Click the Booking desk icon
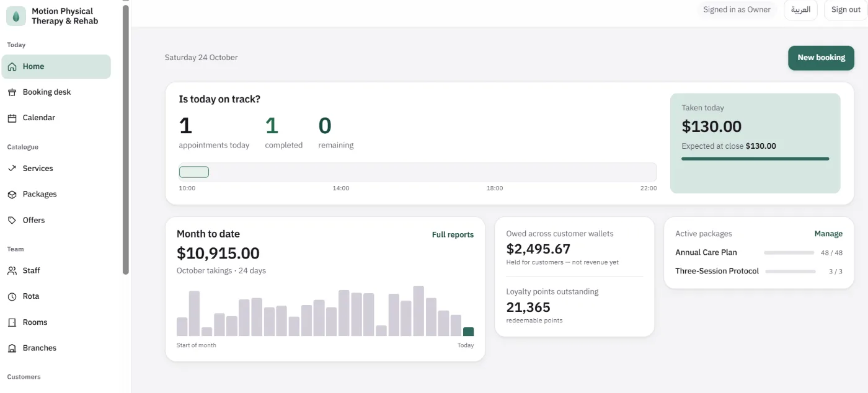 (12, 92)
